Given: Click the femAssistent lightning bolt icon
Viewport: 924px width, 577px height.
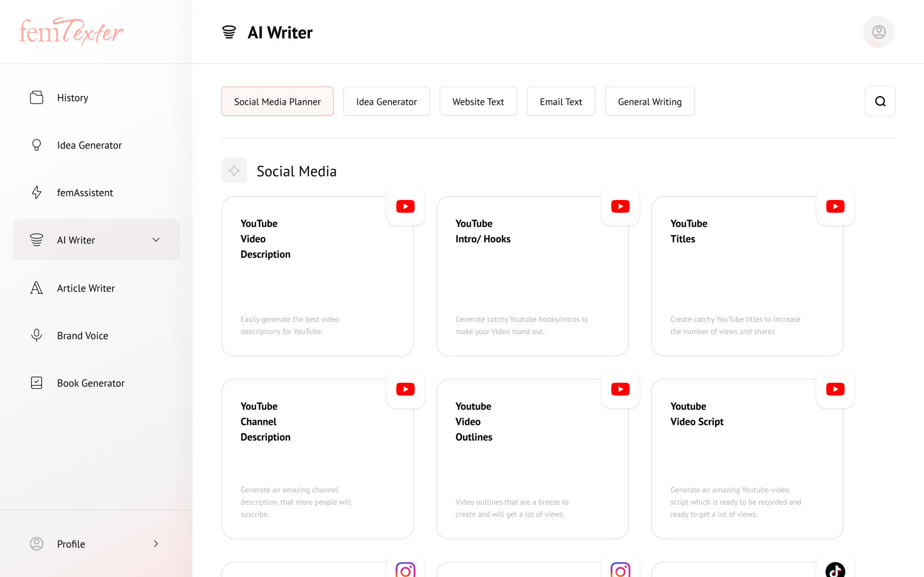Looking at the screenshot, I should click(36, 192).
